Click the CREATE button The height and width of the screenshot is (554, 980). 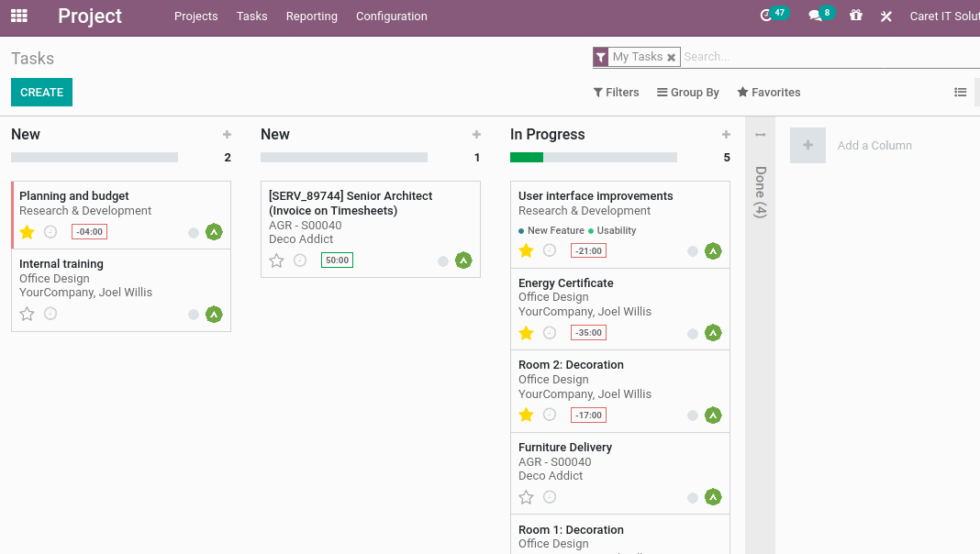coord(41,92)
